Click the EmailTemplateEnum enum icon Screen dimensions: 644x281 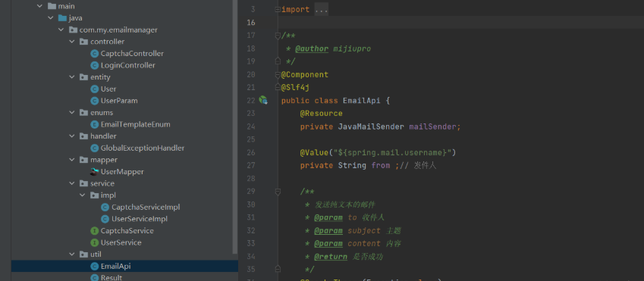tap(95, 124)
